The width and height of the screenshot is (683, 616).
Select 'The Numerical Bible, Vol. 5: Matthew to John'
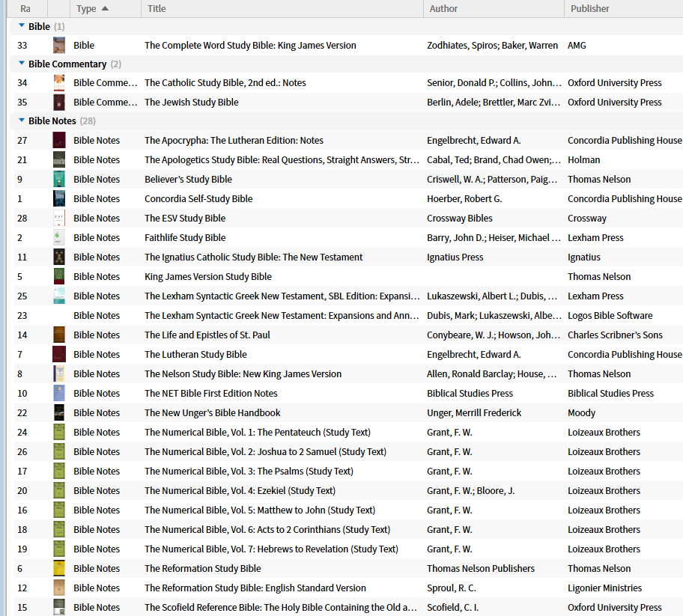[260, 510]
